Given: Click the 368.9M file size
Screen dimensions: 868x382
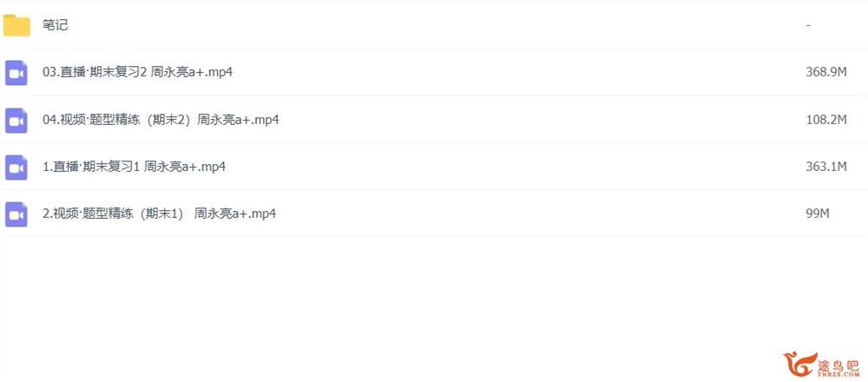Looking at the screenshot, I should click(826, 72).
